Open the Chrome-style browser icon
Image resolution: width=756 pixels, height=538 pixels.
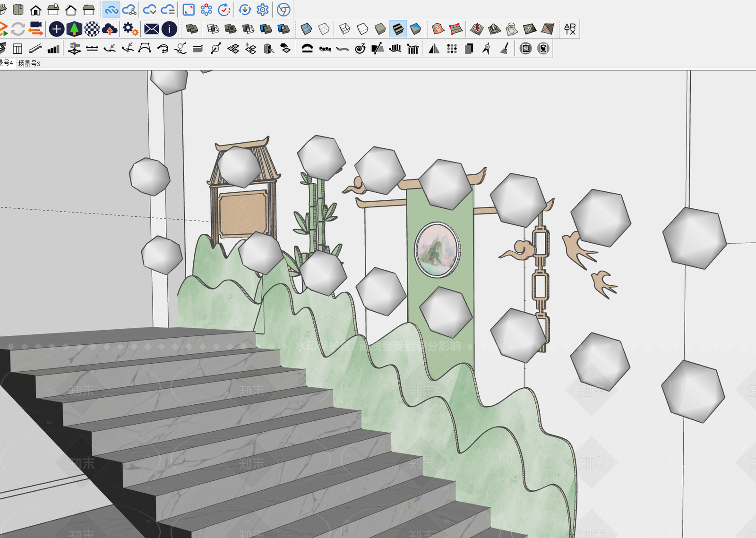coord(283,9)
